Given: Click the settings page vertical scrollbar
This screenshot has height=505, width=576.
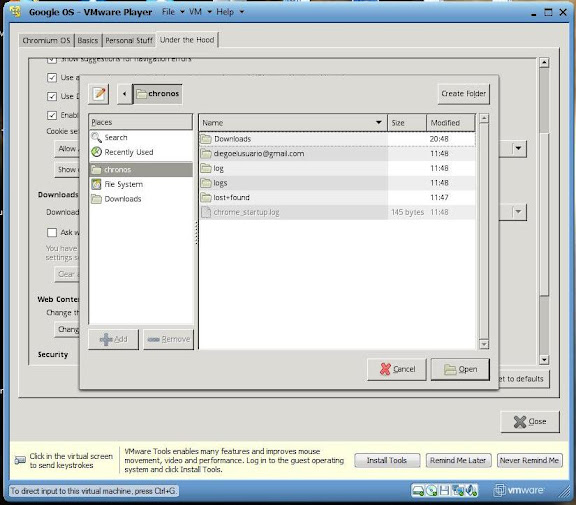Looking at the screenshot, I should pos(544,210).
